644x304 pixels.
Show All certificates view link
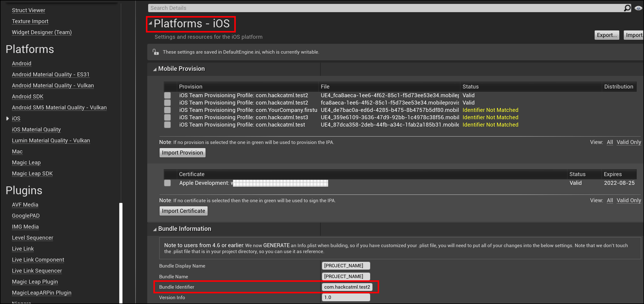click(610, 201)
